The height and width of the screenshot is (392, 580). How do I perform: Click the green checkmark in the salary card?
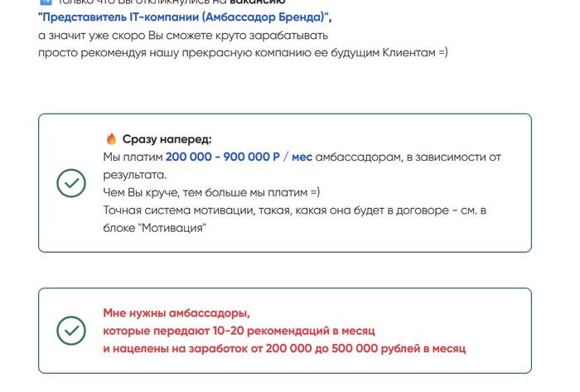(71, 183)
